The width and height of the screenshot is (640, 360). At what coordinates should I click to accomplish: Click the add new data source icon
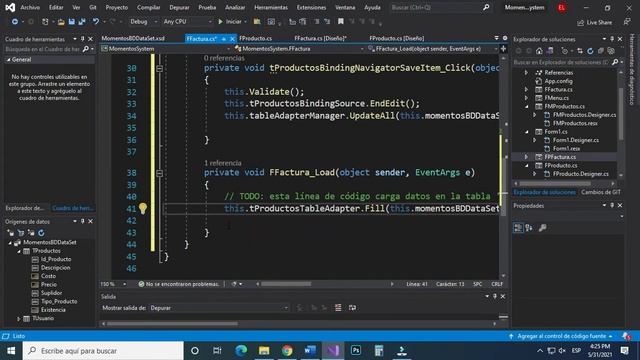click(x=11, y=233)
